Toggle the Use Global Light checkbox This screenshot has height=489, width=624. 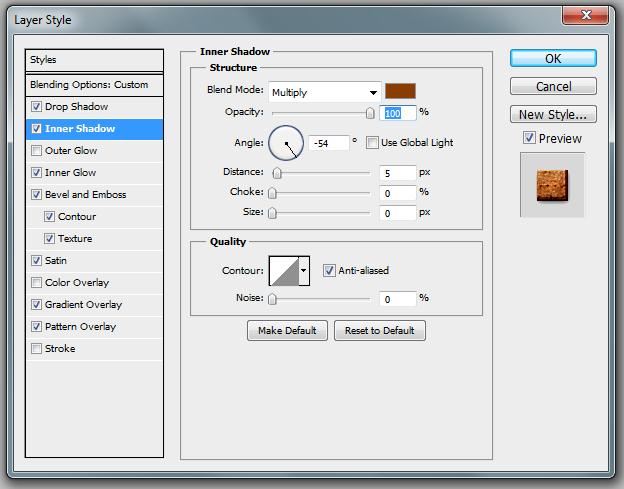[x=373, y=143]
